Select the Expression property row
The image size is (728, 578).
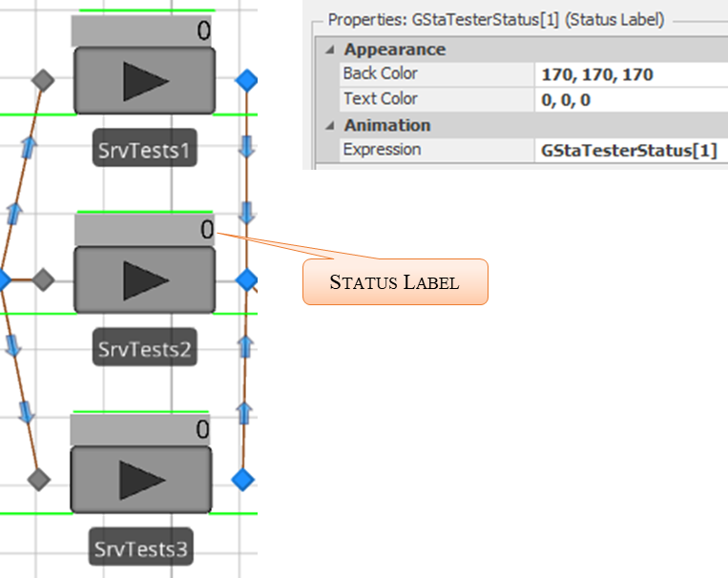click(x=534, y=150)
